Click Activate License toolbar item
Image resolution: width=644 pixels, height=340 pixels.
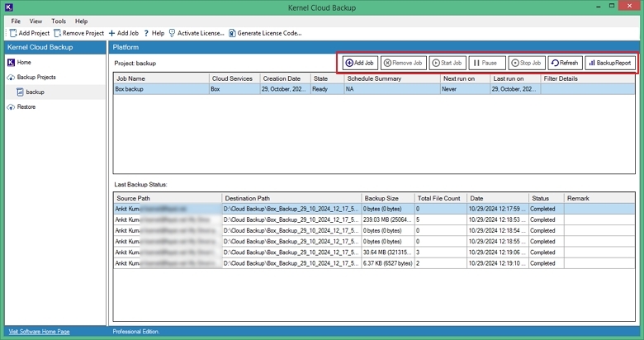point(197,33)
